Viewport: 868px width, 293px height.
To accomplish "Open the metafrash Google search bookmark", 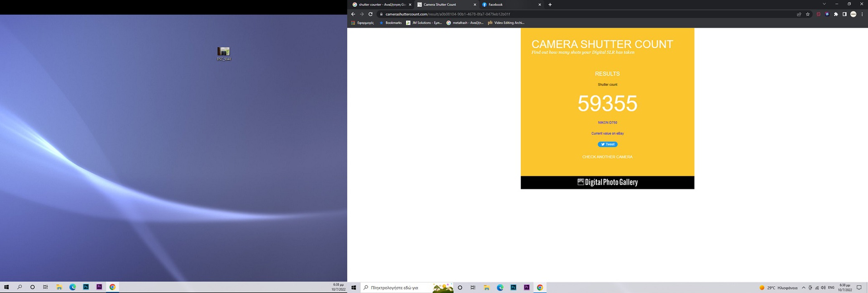I will point(465,23).
